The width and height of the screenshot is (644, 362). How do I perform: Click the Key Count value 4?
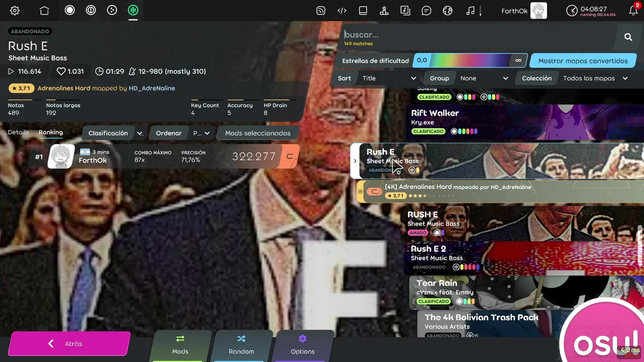coord(193,113)
